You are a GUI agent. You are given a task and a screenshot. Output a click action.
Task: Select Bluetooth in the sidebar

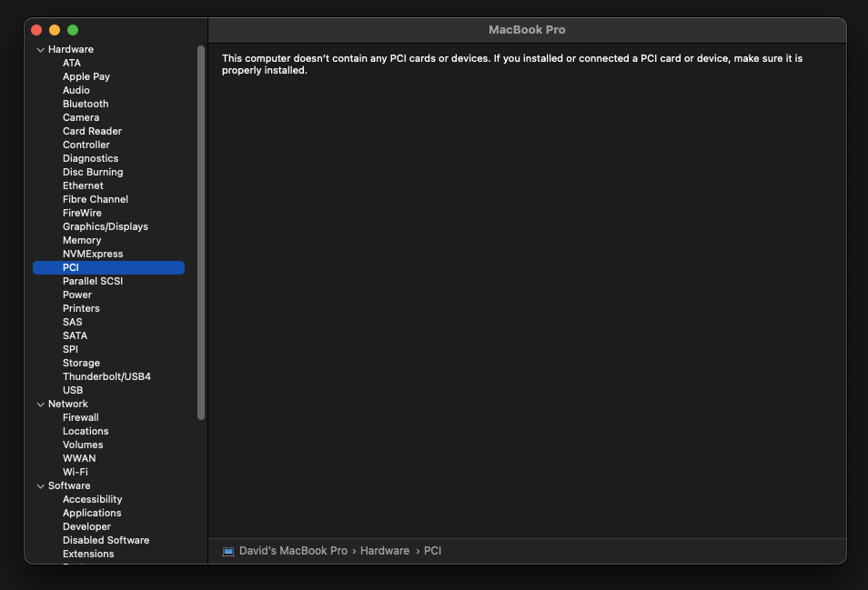(x=86, y=104)
